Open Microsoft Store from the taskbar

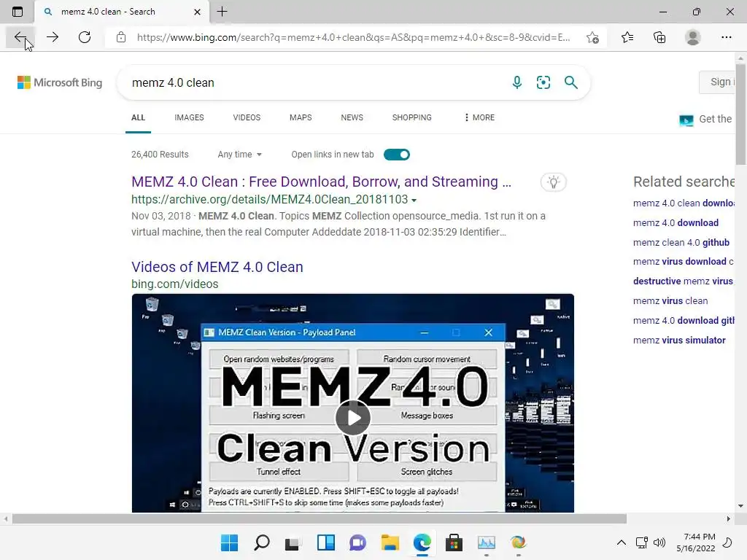(x=454, y=542)
